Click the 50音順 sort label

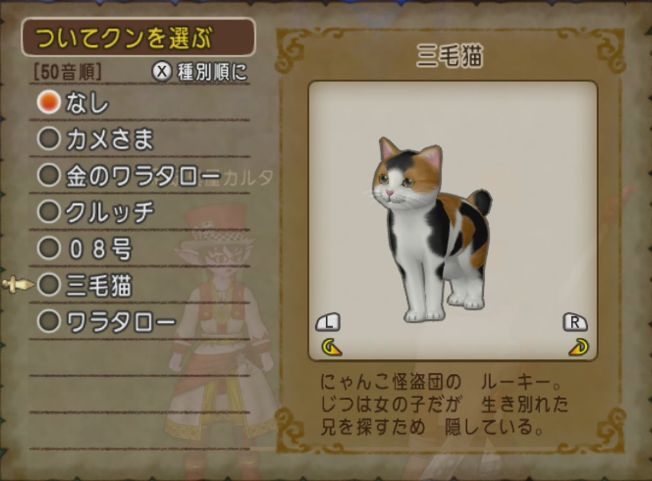[x=67, y=72]
